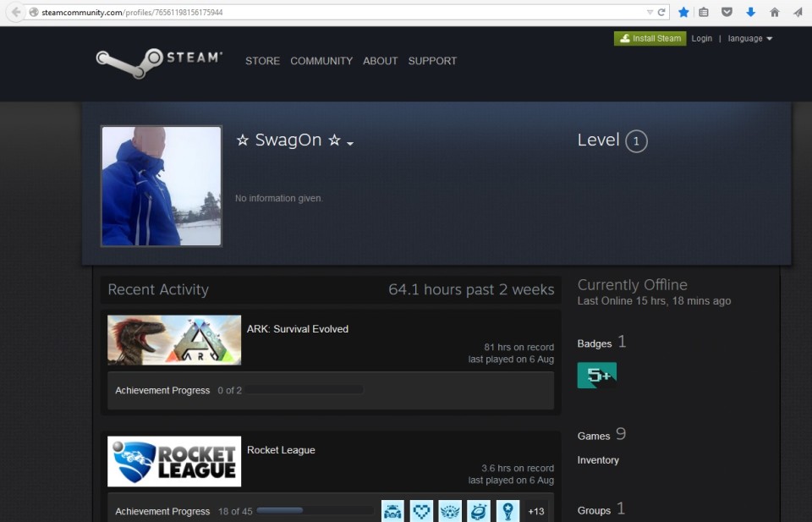Reload the page using the refresh button

(661, 13)
